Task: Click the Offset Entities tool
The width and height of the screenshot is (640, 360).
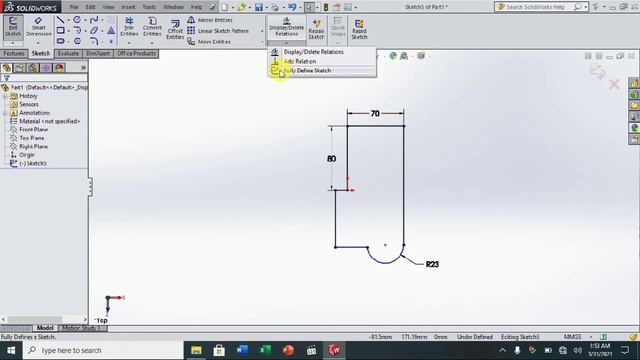Action: 175,29
